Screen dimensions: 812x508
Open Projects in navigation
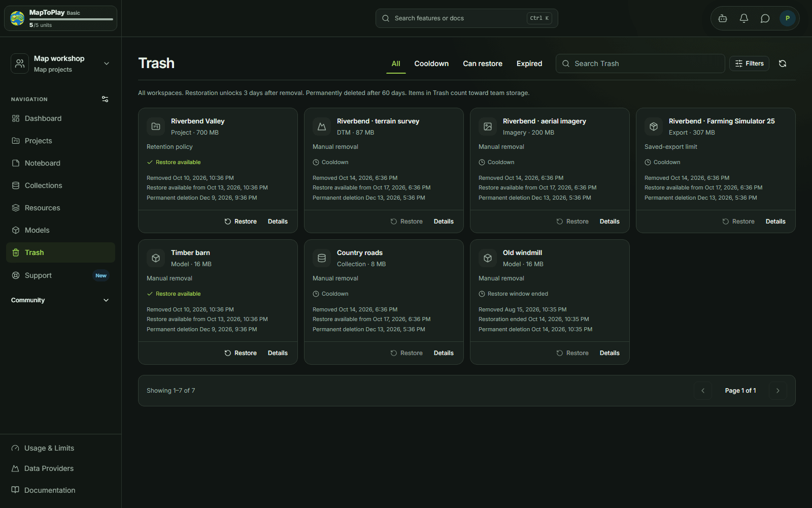tap(60, 141)
